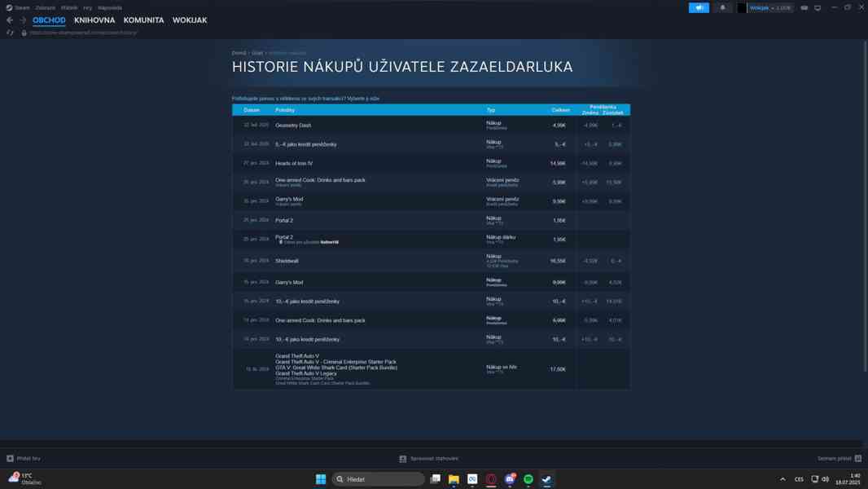This screenshot has height=489, width=868.
Task: Open the Hearts of Iron IV transaction
Action: pyautogui.click(x=431, y=163)
